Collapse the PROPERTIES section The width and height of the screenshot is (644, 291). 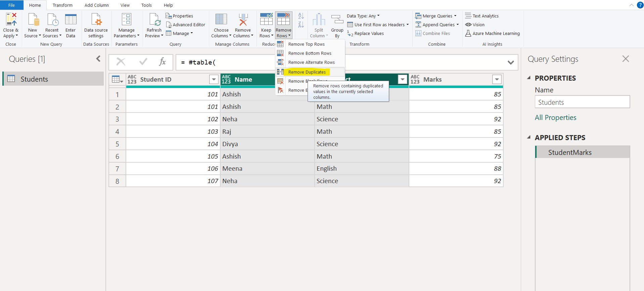pos(529,78)
